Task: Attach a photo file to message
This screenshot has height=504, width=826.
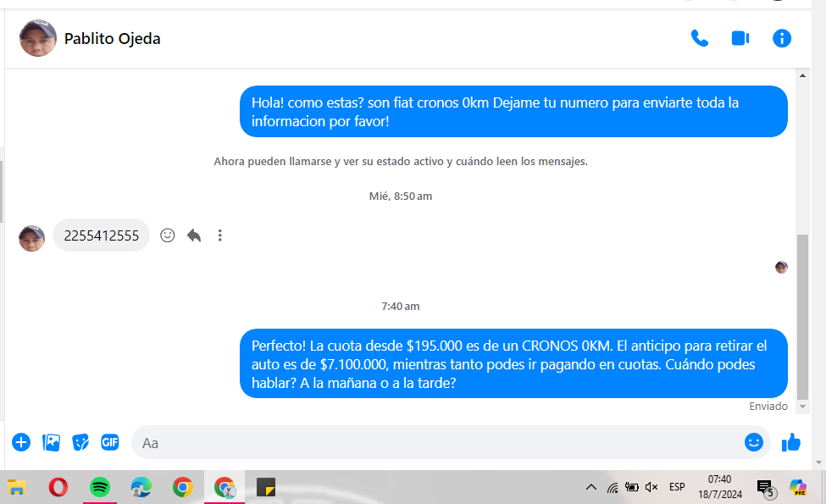Action: (x=52, y=442)
